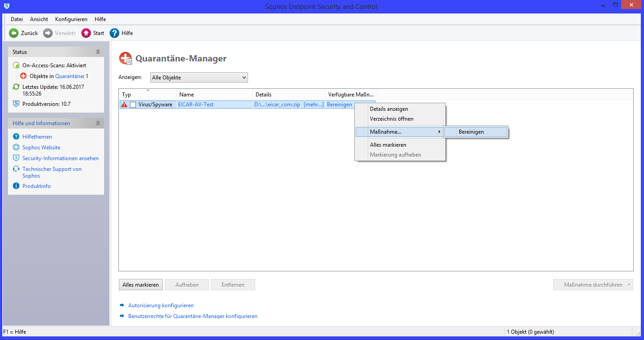644x340 pixels.
Task: Click the Quarantäne-Manager heading icon
Action: point(126,59)
